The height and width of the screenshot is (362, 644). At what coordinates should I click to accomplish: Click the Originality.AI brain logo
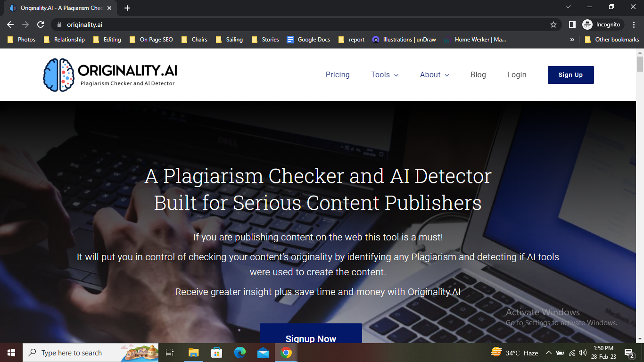[59, 75]
